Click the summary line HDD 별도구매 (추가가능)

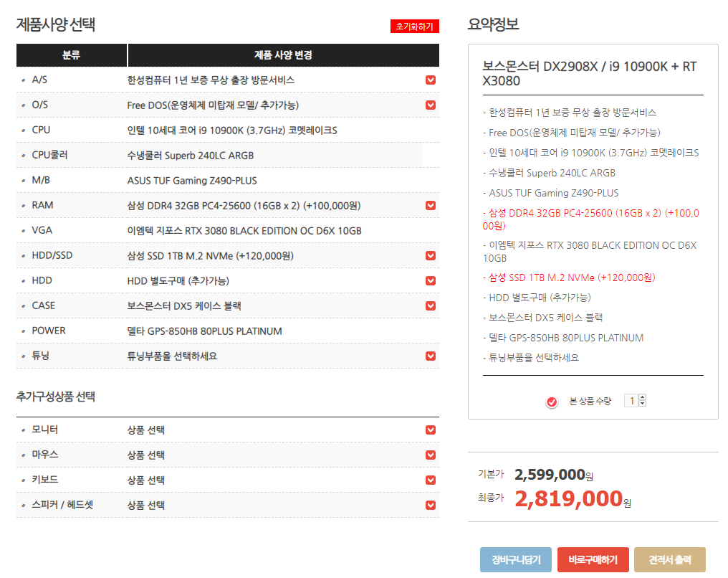537,298
